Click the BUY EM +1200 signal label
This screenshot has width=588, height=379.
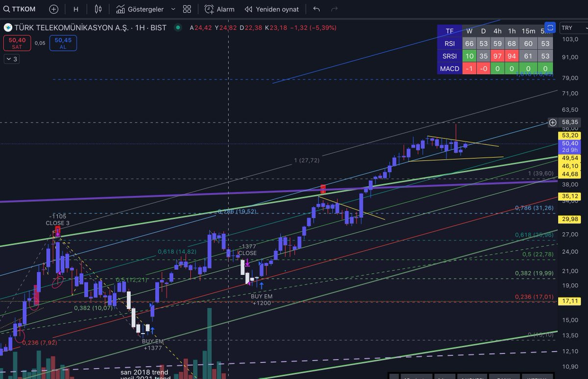point(261,300)
